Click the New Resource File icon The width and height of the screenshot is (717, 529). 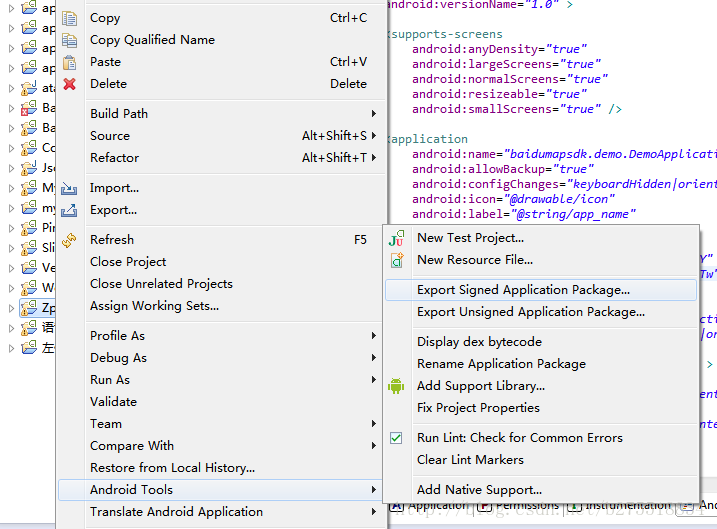click(396, 260)
